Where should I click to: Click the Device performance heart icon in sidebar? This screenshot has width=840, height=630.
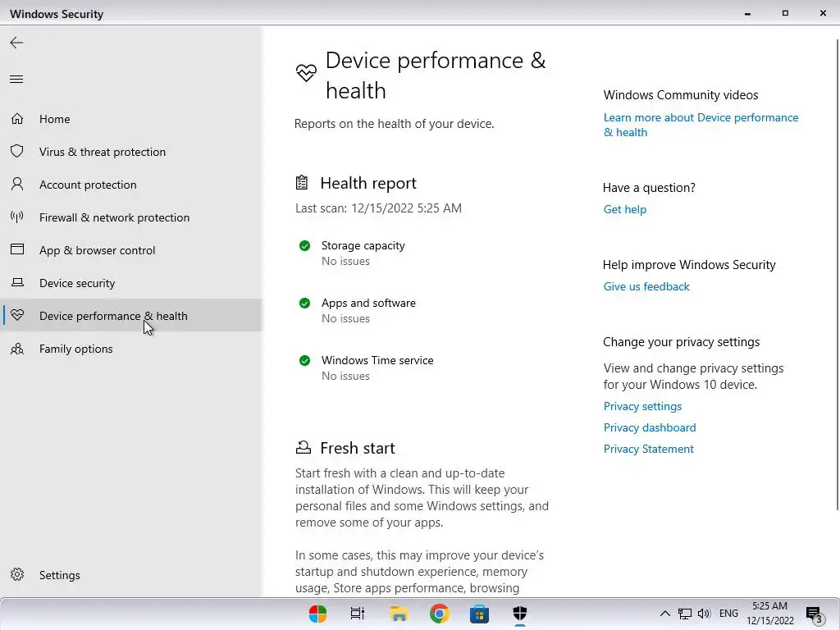[x=17, y=315]
